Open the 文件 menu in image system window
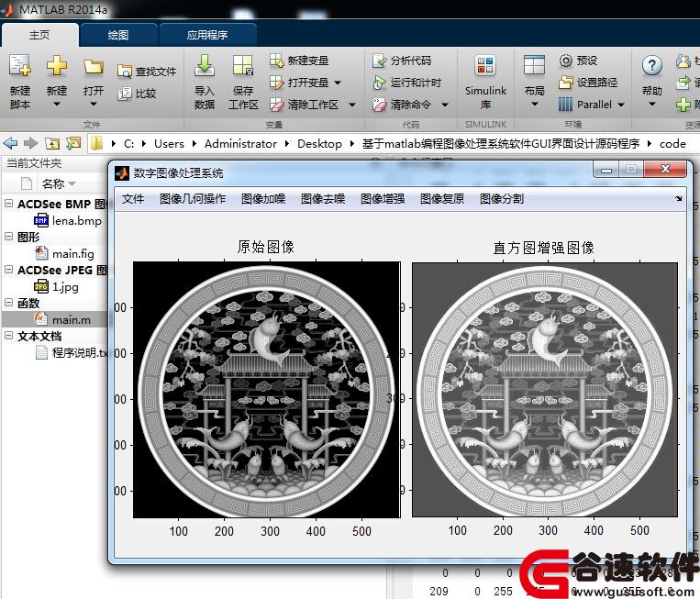 point(133,199)
